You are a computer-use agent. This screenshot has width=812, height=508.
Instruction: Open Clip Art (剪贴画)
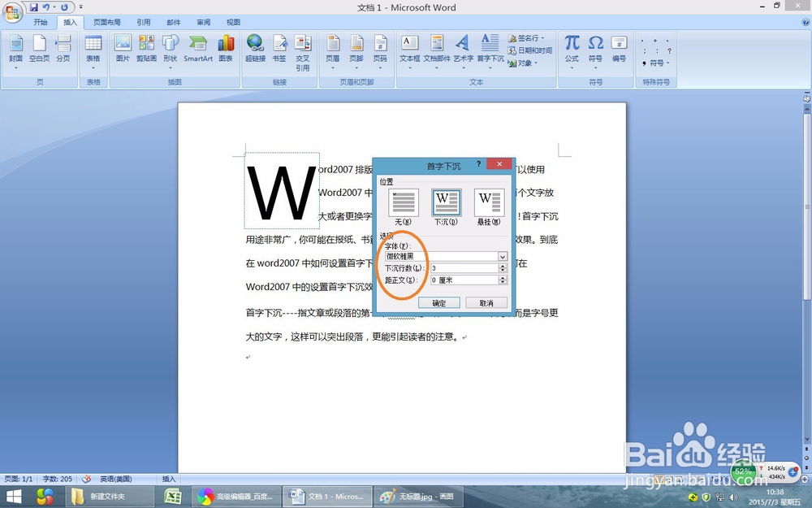pos(146,50)
